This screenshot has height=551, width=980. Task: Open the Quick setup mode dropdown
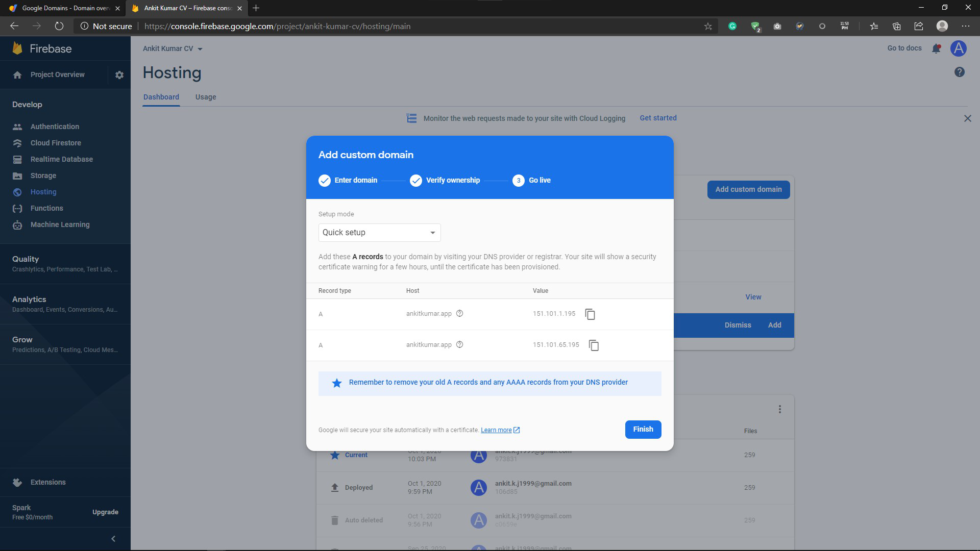(x=379, y=233)
